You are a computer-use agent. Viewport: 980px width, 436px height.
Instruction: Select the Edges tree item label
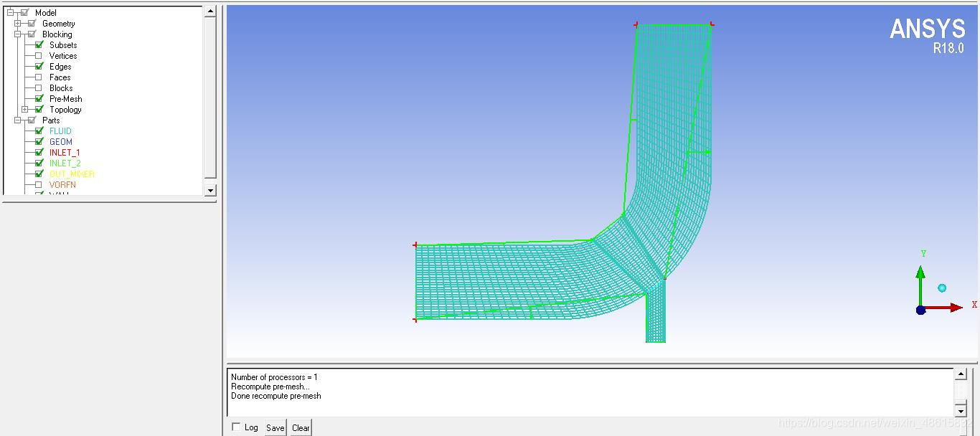point(60,67)
